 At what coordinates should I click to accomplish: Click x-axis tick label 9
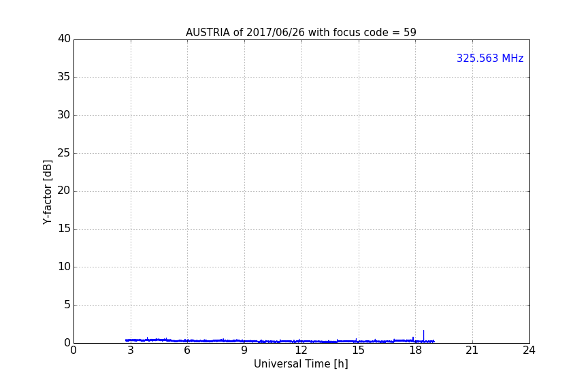tap(244, 350)
